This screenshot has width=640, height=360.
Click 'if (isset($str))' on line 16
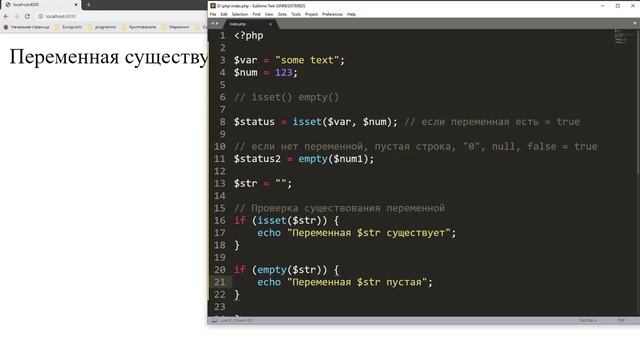pos(280,220)
